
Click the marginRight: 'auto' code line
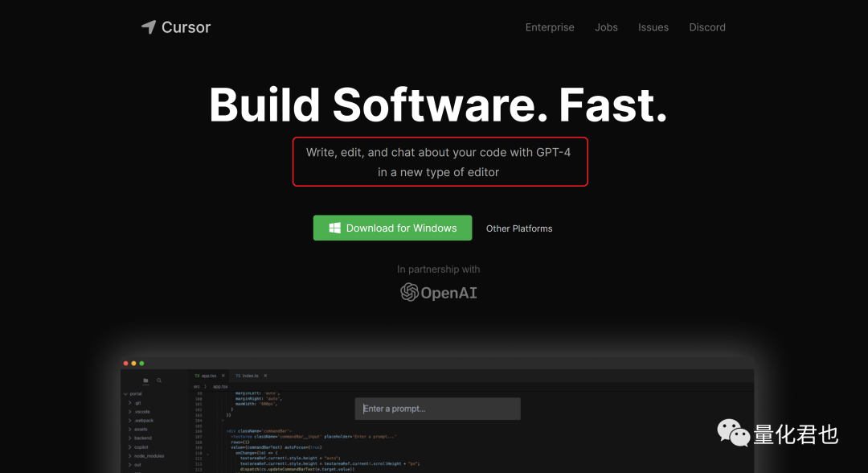pos(259,399)
